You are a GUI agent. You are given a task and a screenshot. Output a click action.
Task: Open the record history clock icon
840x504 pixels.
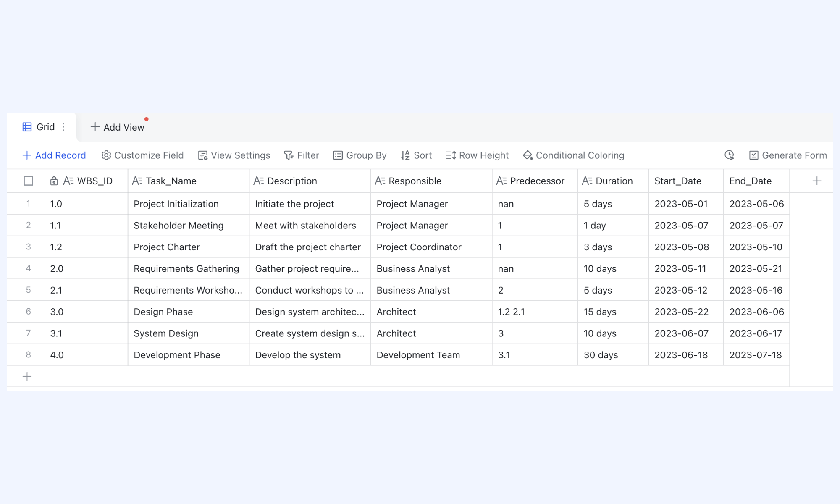(x=730, y=155)
